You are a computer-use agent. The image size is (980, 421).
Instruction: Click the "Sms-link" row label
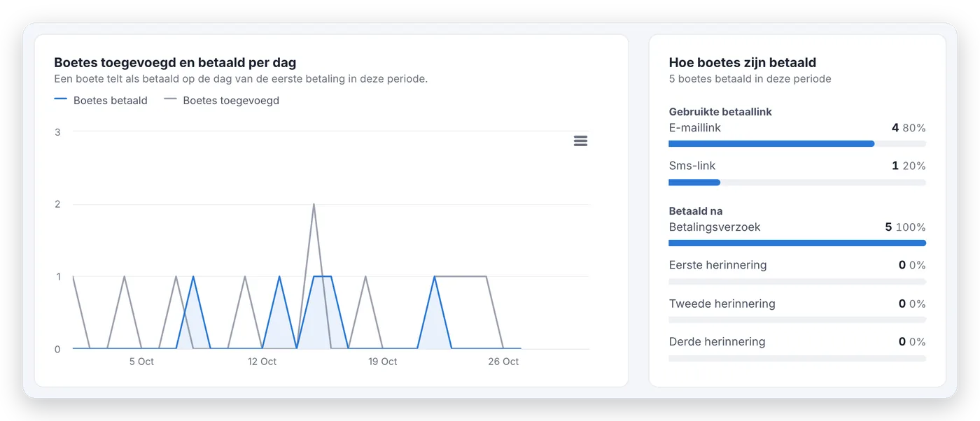(x=692, y=166)
